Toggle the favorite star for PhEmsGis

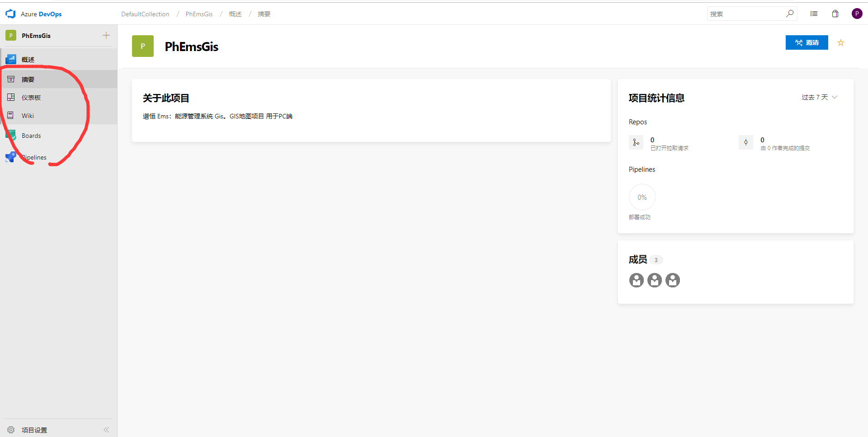(841, 43)
